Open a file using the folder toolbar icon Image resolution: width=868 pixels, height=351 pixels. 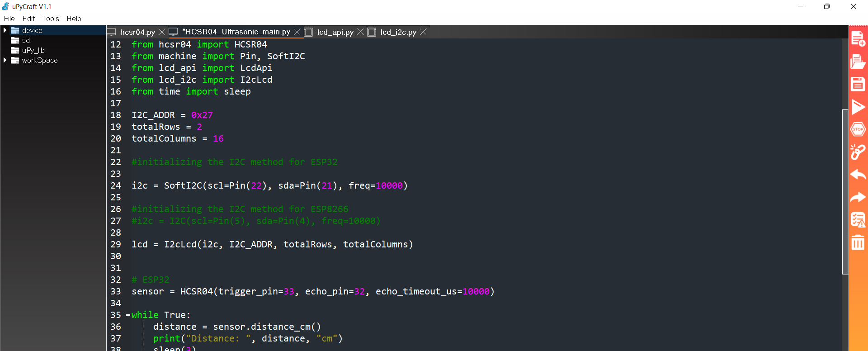click(x=858, y=61)
